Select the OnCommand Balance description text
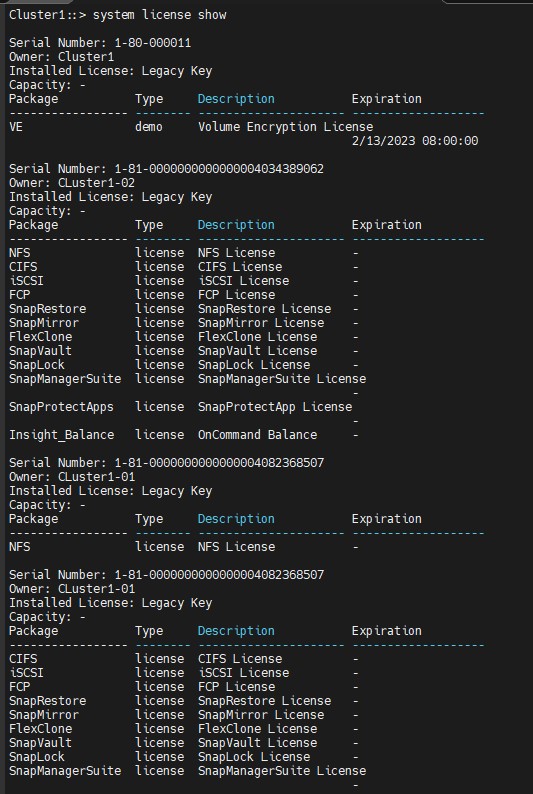Image resolution: width=533 pixels, height=794 pixels. tap(258, 434)
